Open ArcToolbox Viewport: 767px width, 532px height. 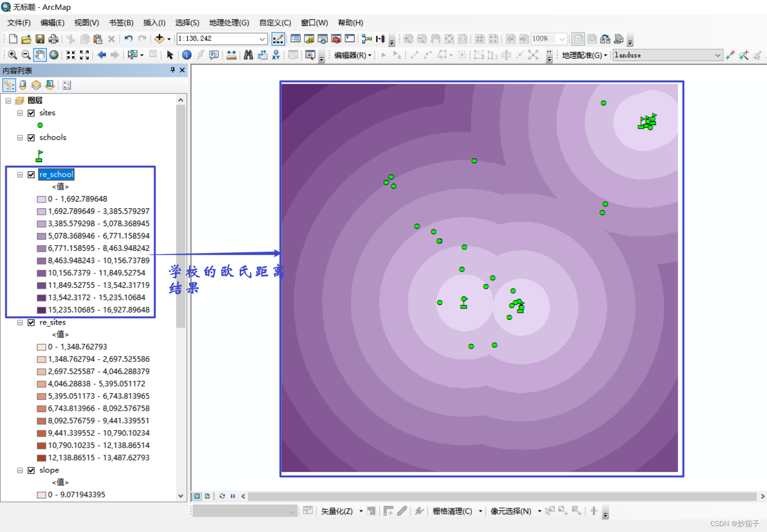pyautogui.click(x=336, y=38)
